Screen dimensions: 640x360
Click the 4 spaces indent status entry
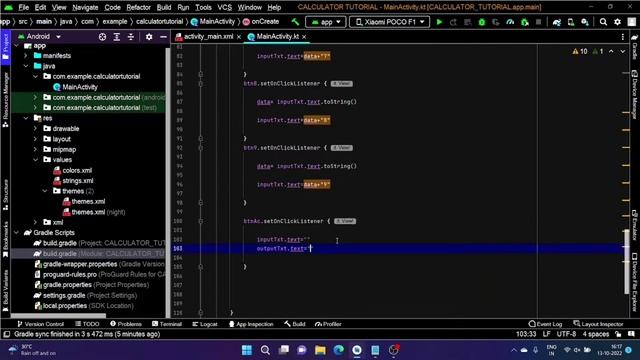[x=596, y=334]
